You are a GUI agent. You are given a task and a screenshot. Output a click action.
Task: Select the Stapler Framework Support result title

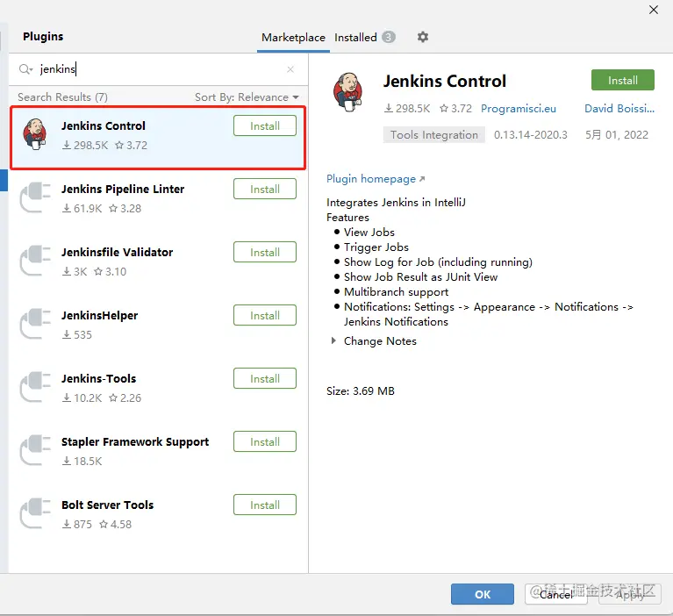135,441
